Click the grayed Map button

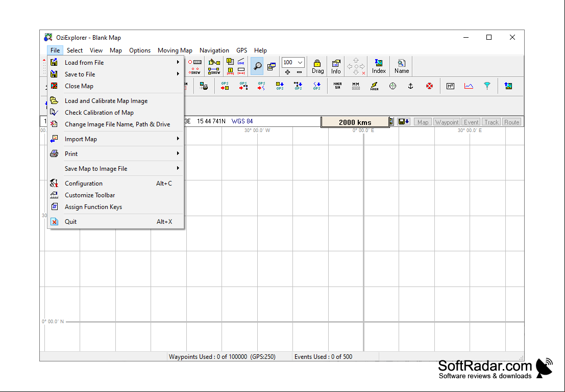pyautogui.click(x=423, y=122)
